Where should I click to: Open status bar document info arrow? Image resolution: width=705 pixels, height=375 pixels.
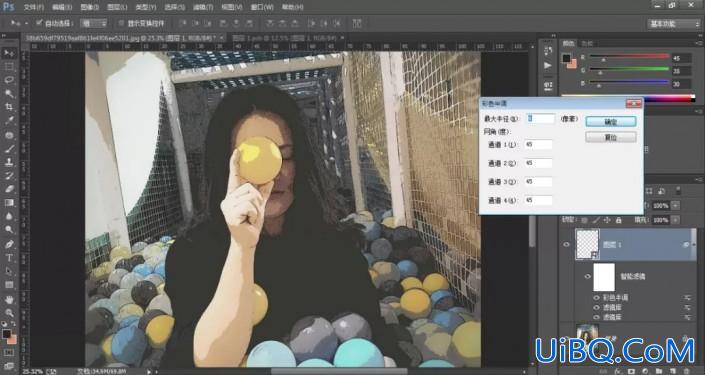pyautogui.click(x=149, y=371)
